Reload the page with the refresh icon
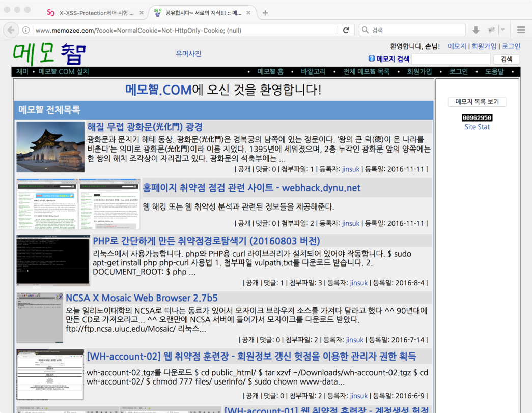 [346, 30]
